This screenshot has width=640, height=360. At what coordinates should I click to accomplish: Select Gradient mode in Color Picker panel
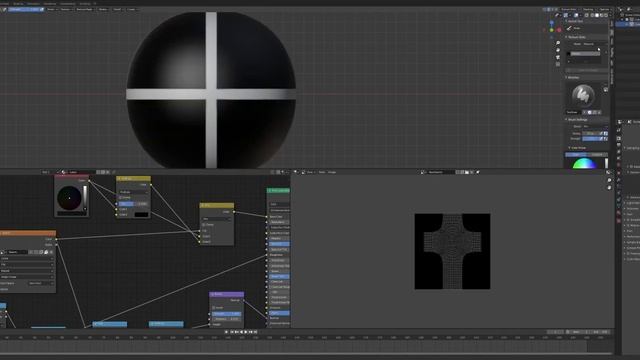pyautogui.click(x=597, y=155)
